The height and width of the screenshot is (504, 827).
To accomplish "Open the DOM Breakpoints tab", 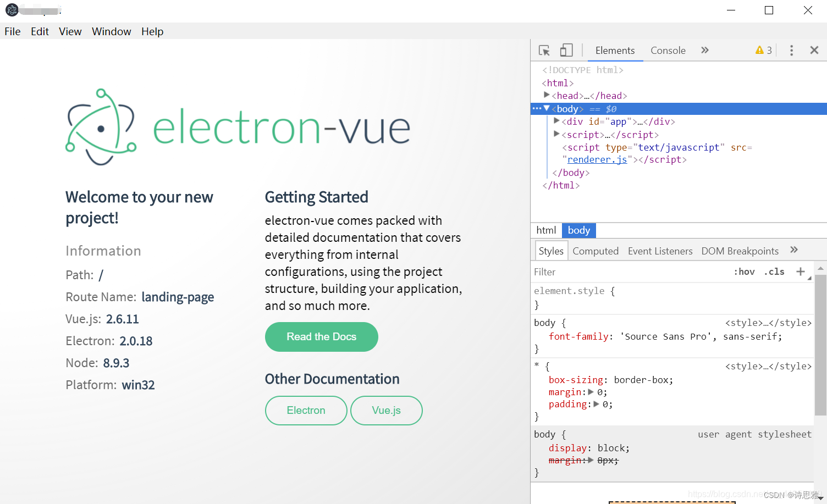I will coord(740,251).
